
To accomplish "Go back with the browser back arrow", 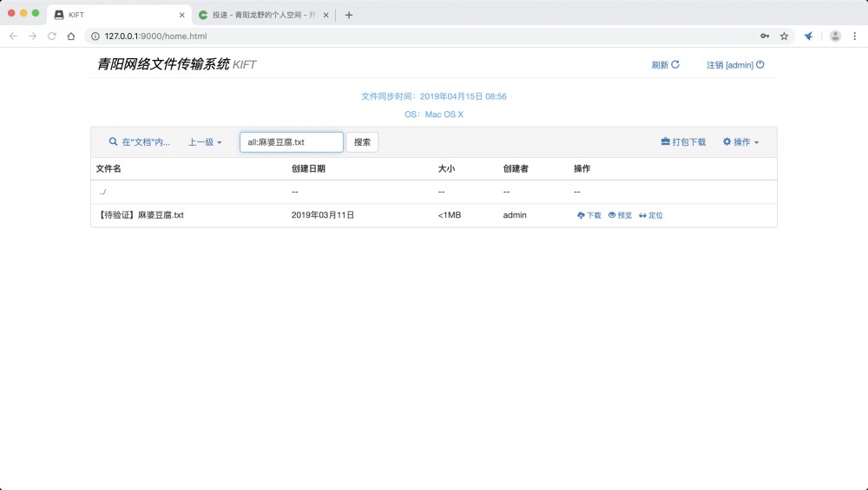I will (x=13, y=36).
